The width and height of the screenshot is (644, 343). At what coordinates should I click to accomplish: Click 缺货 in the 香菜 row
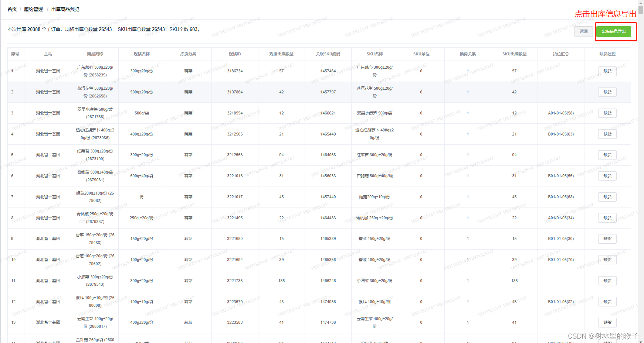(607, 239)
